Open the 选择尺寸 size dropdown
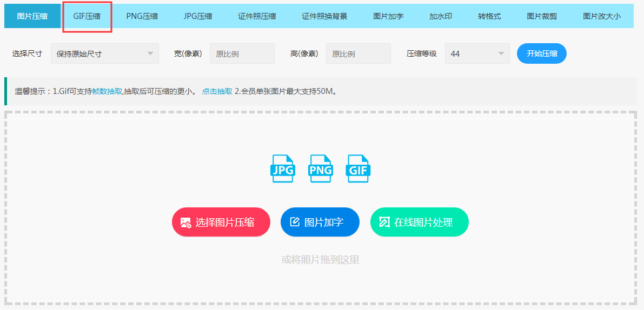Viewport: 644px width, 310px height. click(x=104, y=53)
